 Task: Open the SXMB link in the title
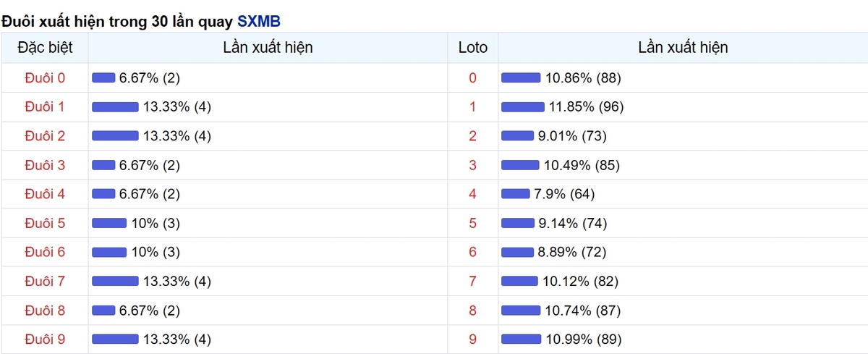pos(258,22)
